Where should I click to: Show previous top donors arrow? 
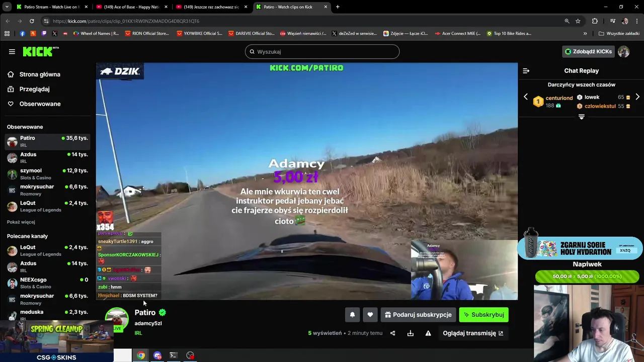click(526, 97)
